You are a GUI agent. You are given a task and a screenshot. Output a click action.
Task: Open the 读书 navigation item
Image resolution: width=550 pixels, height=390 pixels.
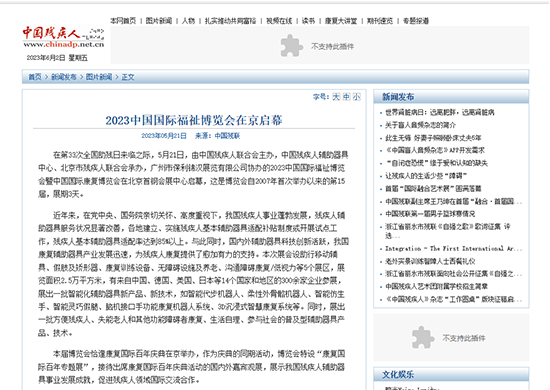click(x=308, y=21)
